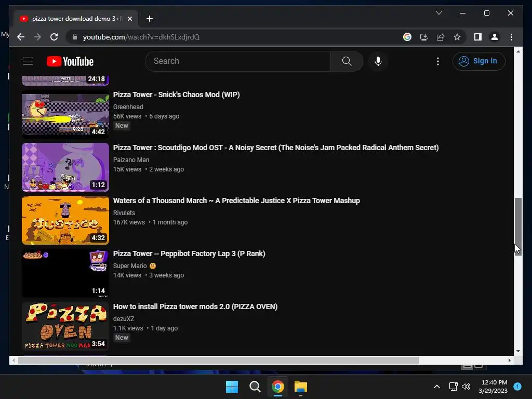
Task: Click the volume speaker icon in the tray
Action: click(466, 387)
